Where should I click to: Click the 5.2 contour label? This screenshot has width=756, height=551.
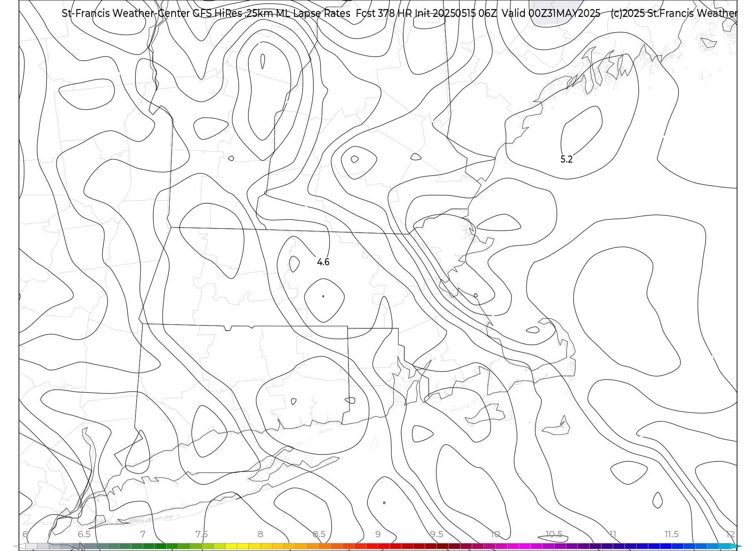[566, 159]
